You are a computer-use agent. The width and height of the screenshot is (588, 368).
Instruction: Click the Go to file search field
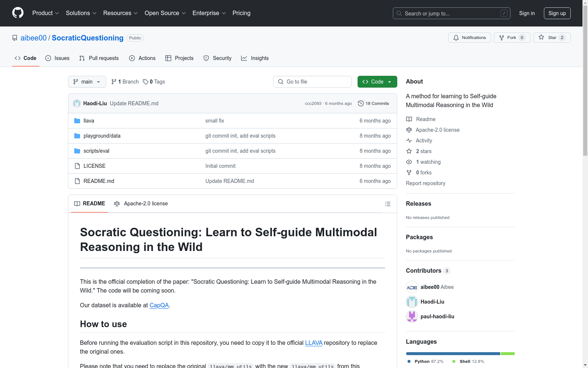pos(312,82)
